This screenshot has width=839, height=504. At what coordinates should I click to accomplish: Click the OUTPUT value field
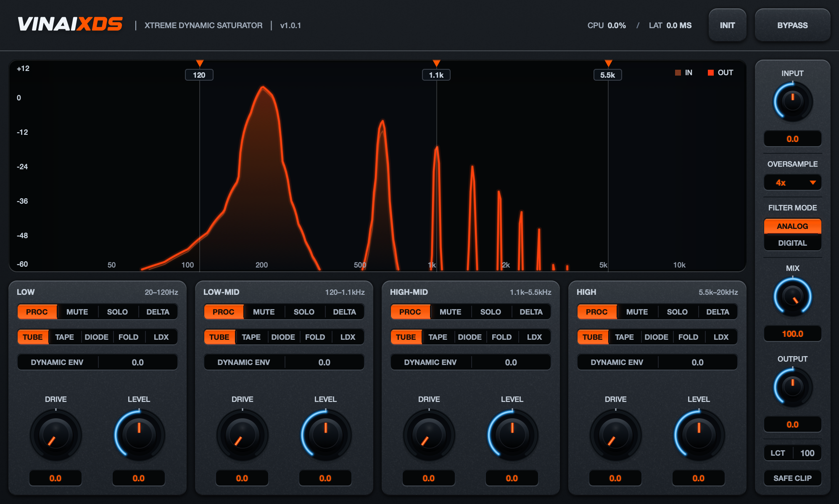click(793, 424)
